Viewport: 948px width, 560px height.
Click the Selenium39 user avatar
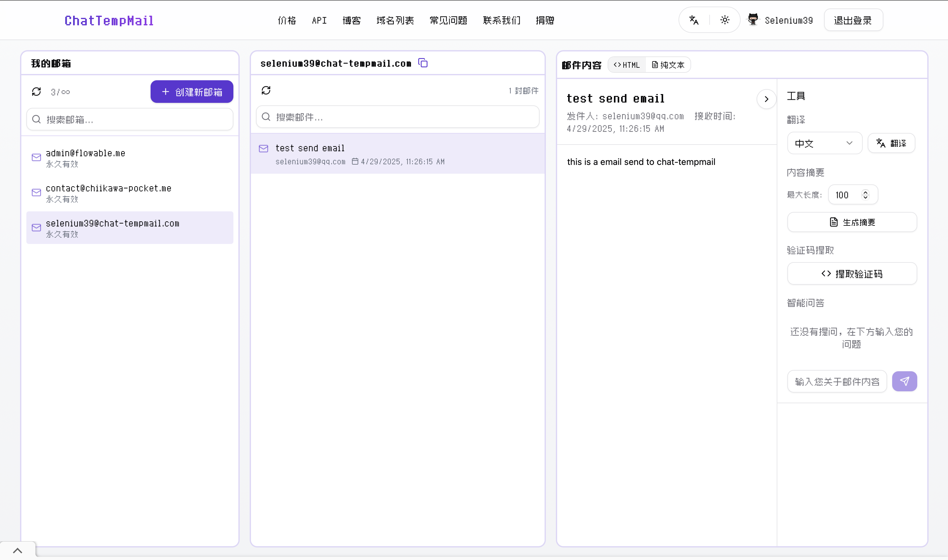[x=753, y=20]
